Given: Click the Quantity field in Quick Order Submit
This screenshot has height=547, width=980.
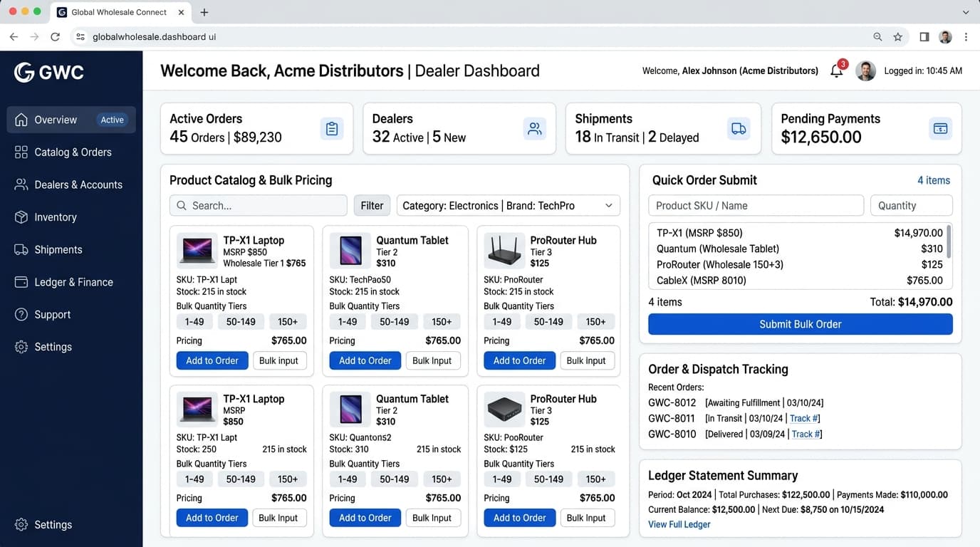Looking at the screenshot, I should click(x=912, y=206).
